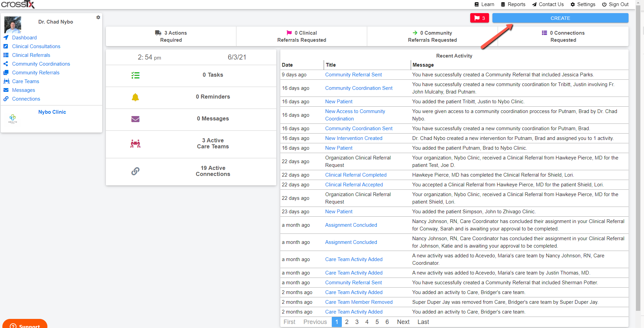This screenshot has width=644, height=328.
Task: Click the red Active Care Teams icon
Action: 135,144
